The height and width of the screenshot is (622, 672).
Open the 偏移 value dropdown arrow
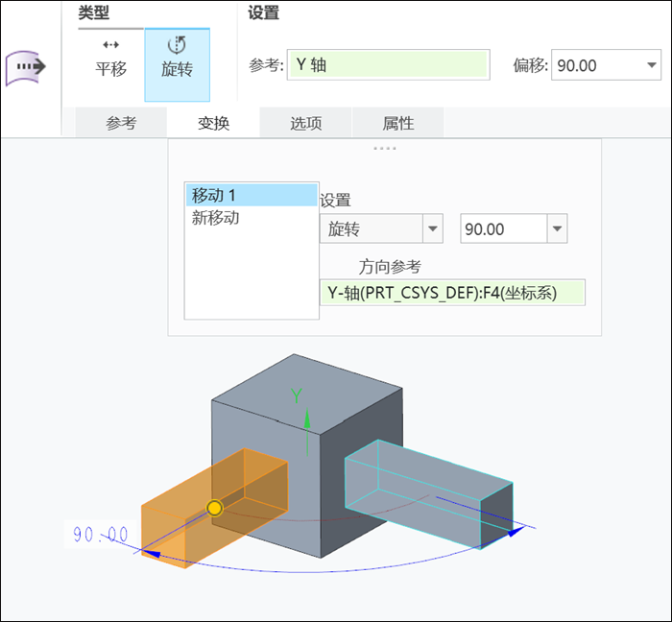[652, 65]
